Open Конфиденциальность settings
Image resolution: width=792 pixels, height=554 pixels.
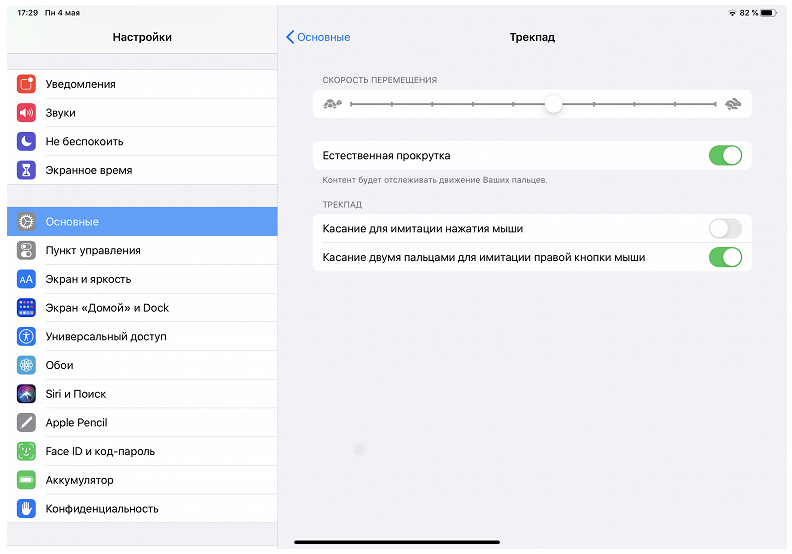[x=142, y=509]
